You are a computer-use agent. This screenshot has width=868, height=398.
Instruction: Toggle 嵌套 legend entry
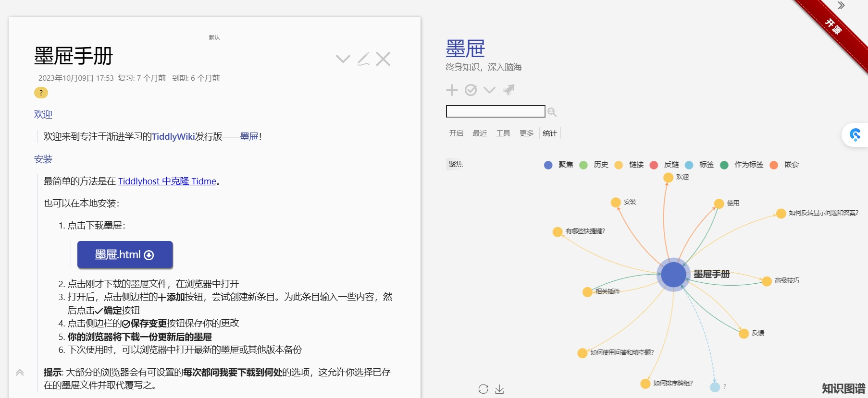coord(784,165)
